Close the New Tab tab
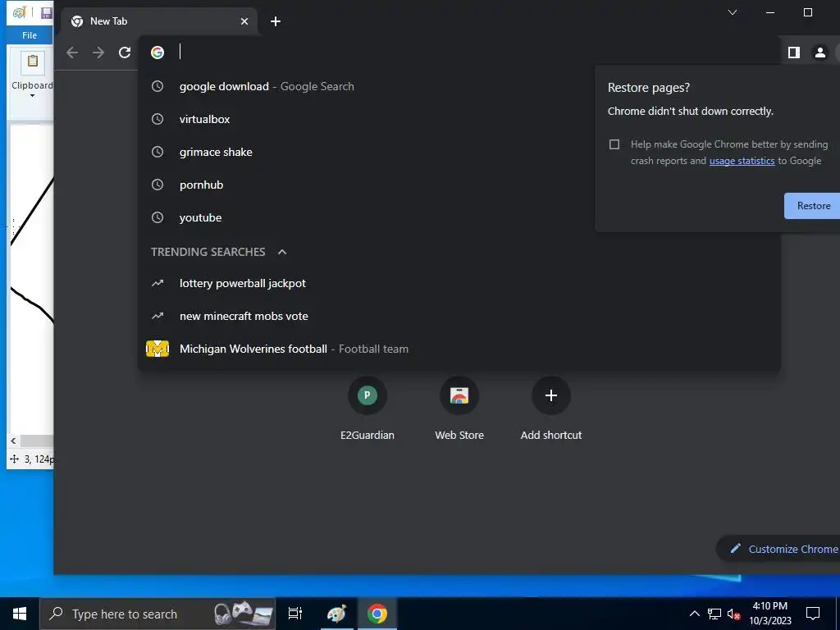The height and width of the screenshot is (630, 840). 244,21
